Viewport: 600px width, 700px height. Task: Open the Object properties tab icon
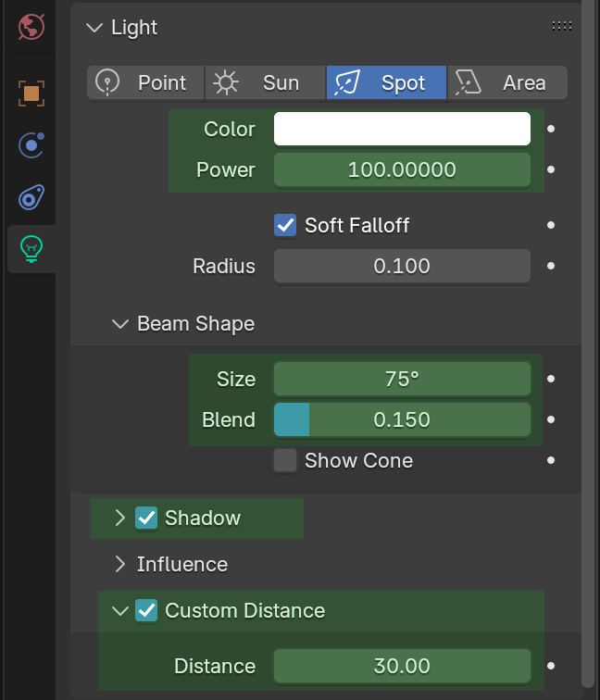click(x=31, y=93)
